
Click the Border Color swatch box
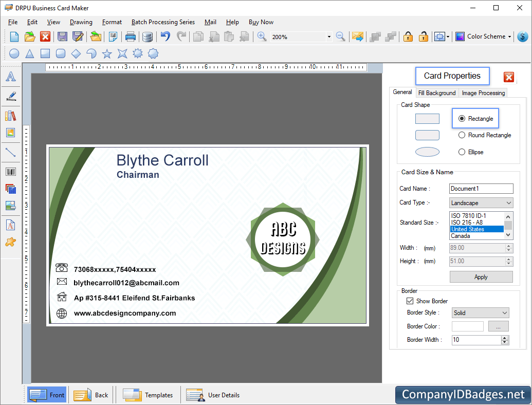tap(468, 326)
